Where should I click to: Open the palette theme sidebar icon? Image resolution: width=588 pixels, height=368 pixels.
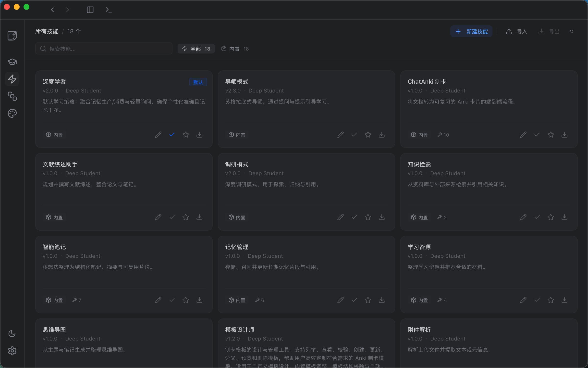[12, 113]
